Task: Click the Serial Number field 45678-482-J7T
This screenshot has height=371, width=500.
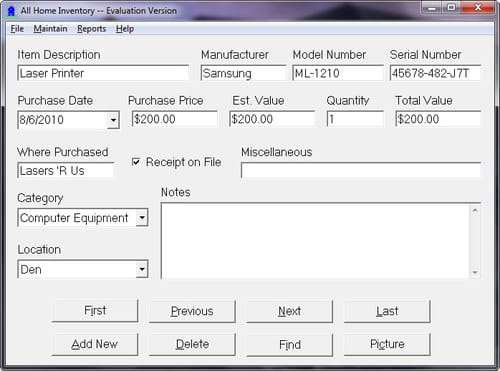Action: (x=435, y=73)
